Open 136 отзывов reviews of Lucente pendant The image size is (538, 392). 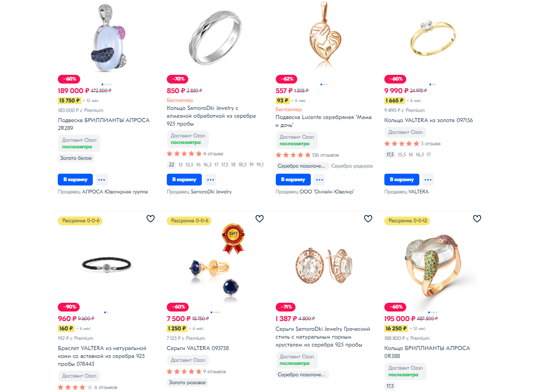[x=325, y=155]
